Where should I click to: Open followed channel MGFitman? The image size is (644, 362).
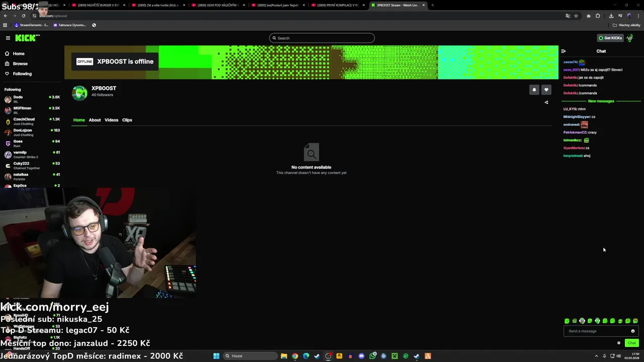pyautogui.click(x=31, y=110)
